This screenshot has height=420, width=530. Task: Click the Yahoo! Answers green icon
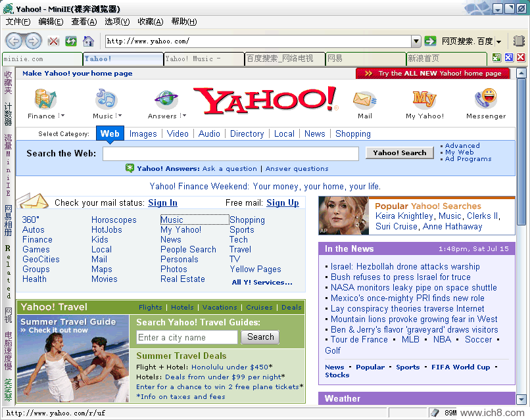point(130,168)
